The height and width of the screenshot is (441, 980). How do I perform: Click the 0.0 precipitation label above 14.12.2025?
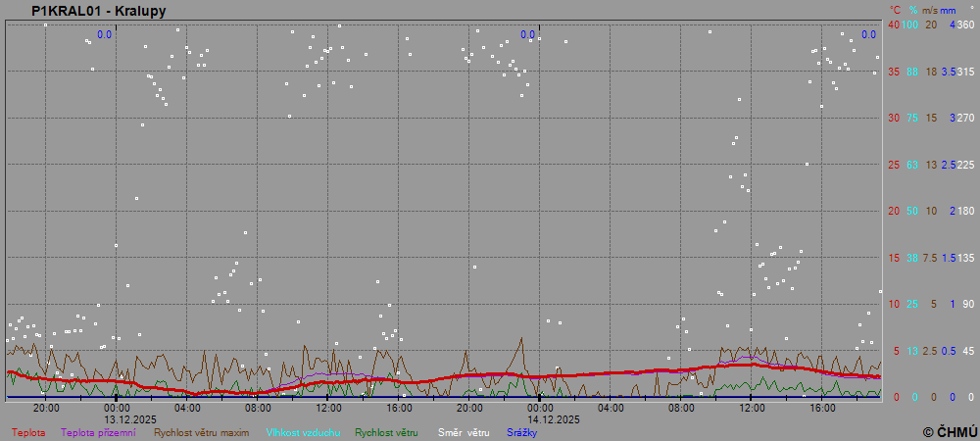coord(528,35)
